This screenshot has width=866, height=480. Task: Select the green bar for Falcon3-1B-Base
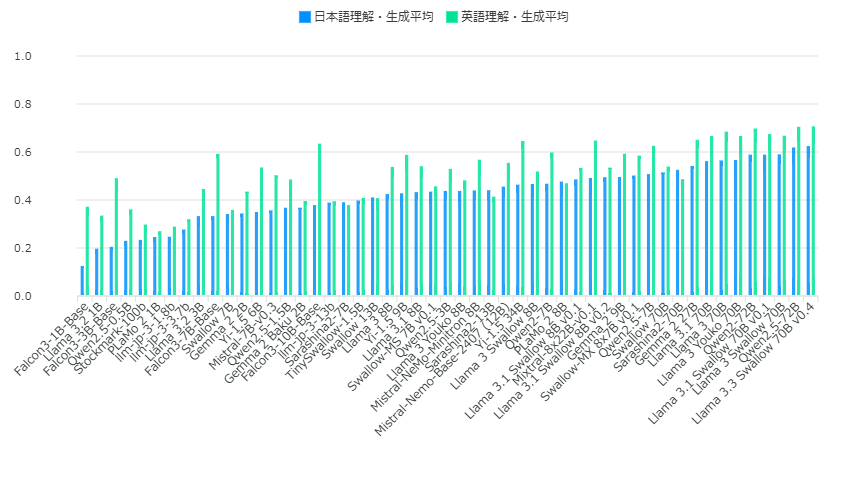click(x=87, y=251)
